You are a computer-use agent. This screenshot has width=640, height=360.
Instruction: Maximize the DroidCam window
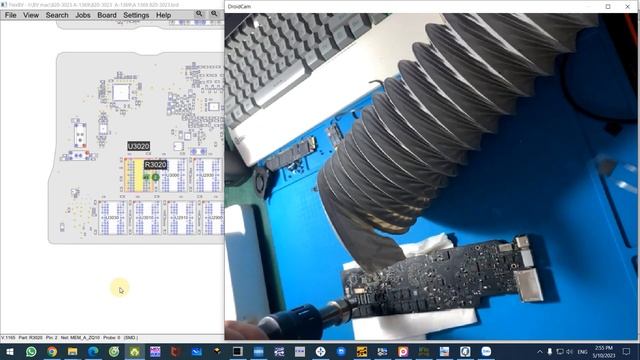pos(608,7)
